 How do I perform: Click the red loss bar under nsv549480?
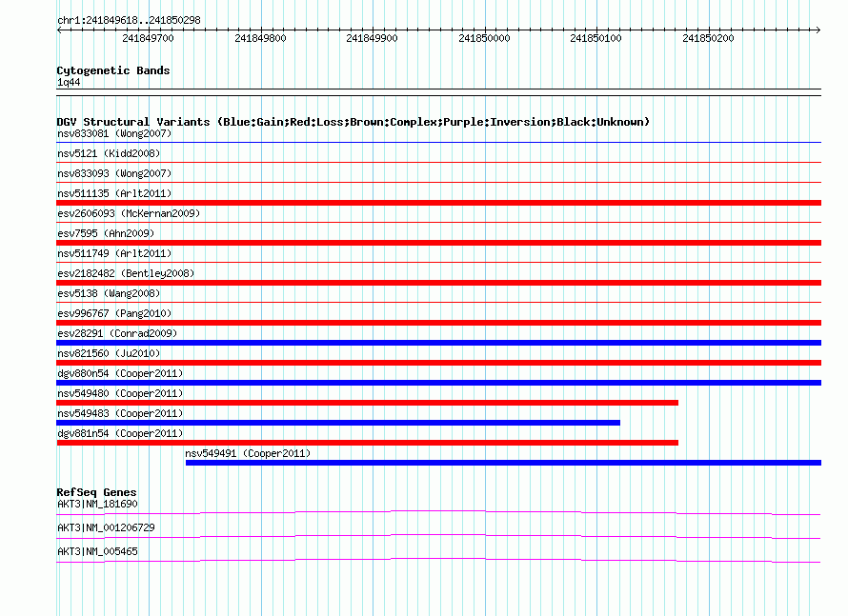click(367, 403)
